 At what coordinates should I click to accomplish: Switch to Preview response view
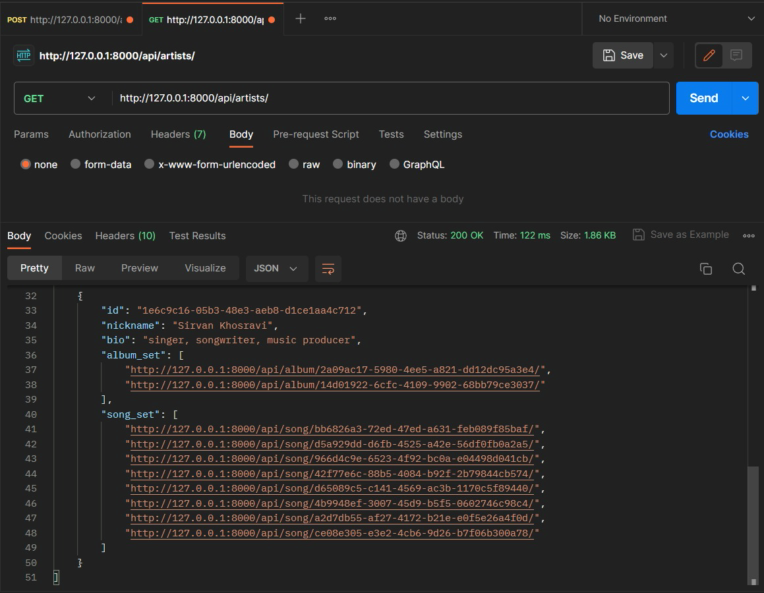pos(139,268)
